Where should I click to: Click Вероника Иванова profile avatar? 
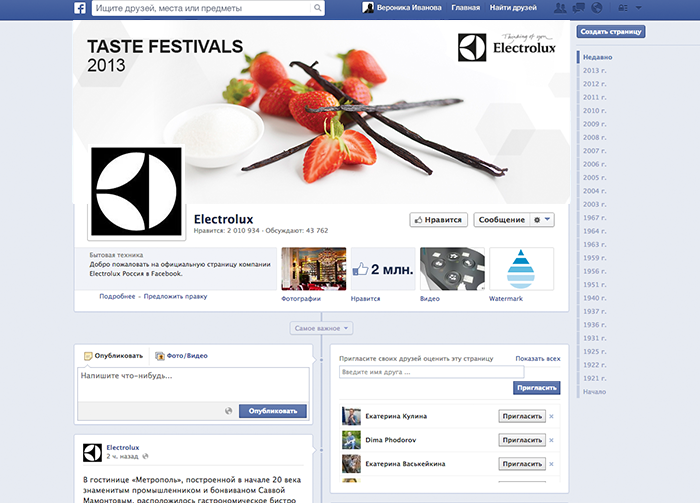[368, 8]
